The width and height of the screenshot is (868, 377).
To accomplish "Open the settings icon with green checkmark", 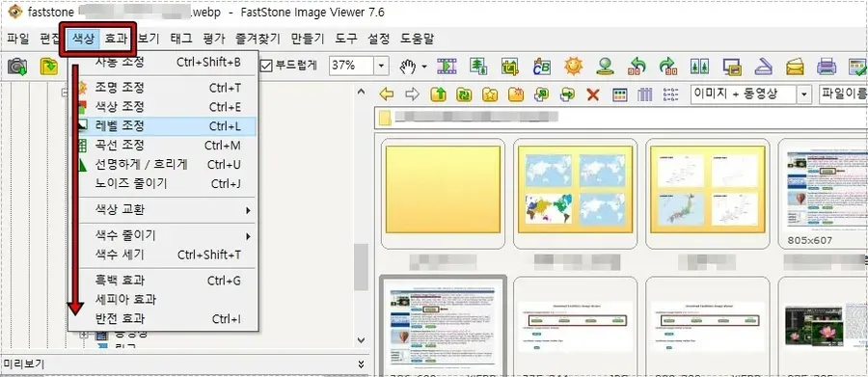I will click(x=858, y=67).
